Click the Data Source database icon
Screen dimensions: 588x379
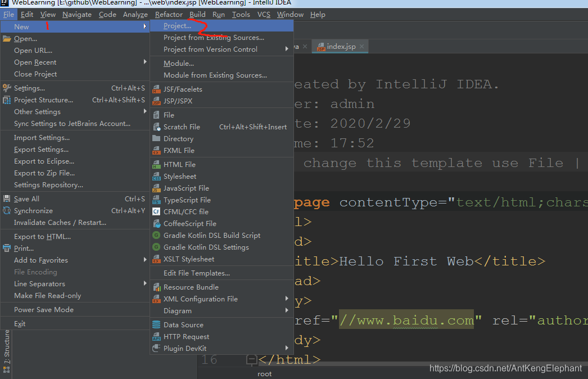tap(156, 324)
